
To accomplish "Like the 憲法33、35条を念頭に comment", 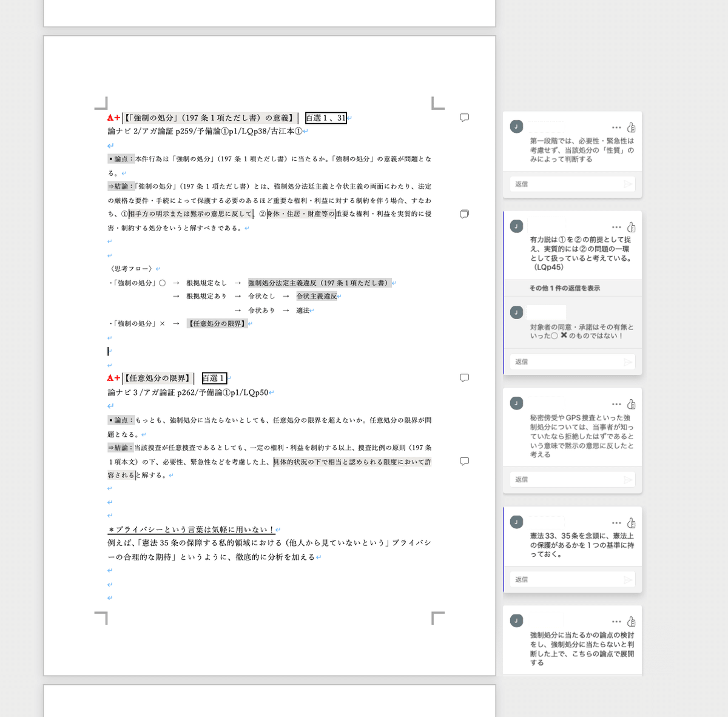I will [632, 523].
